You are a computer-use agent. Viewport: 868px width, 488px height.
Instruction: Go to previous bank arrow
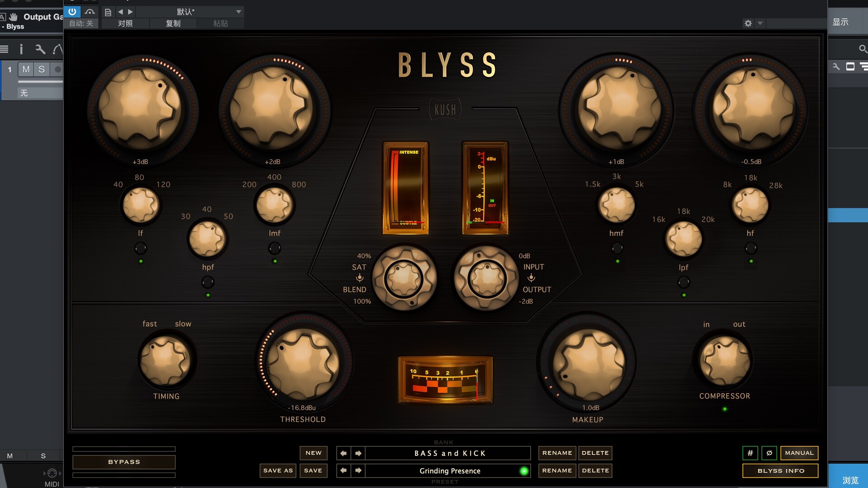coord(344,453)
